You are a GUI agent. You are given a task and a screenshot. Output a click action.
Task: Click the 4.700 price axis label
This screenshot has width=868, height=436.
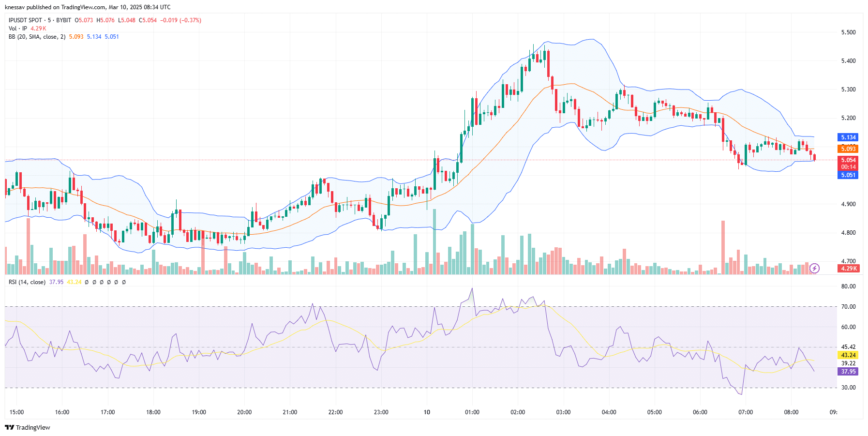pos(848,261)
